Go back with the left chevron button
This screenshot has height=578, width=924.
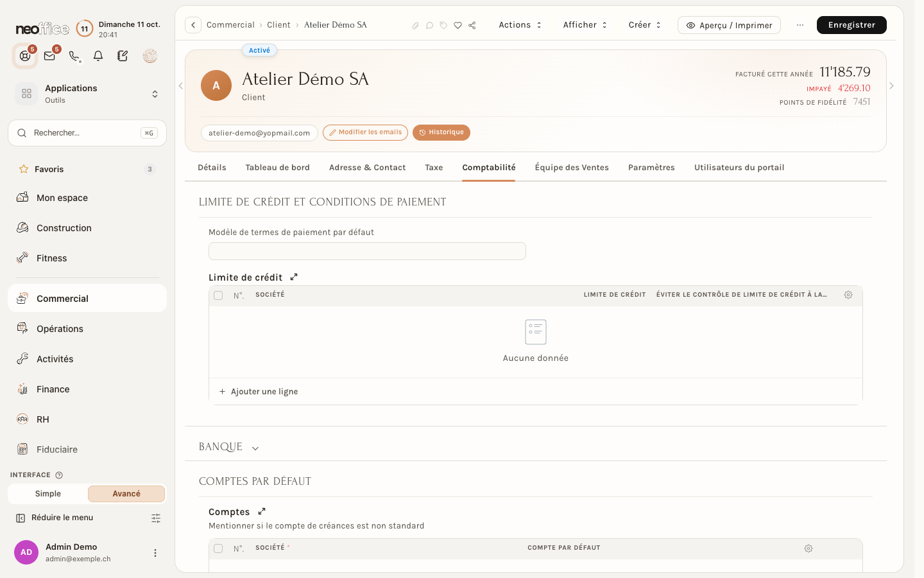[x=193, y=25]
